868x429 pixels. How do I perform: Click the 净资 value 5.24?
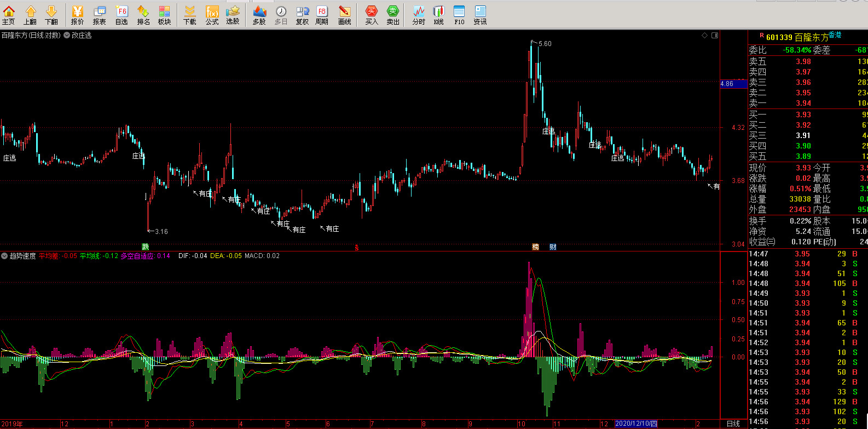tap(803, 231)
